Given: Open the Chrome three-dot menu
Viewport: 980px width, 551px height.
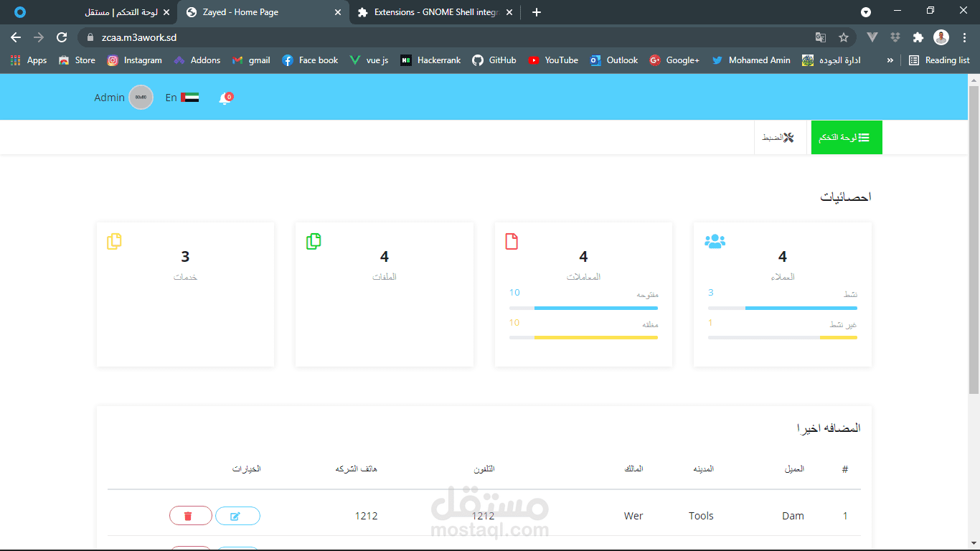Looking at the screenshot, I should [x=964, y=37].
